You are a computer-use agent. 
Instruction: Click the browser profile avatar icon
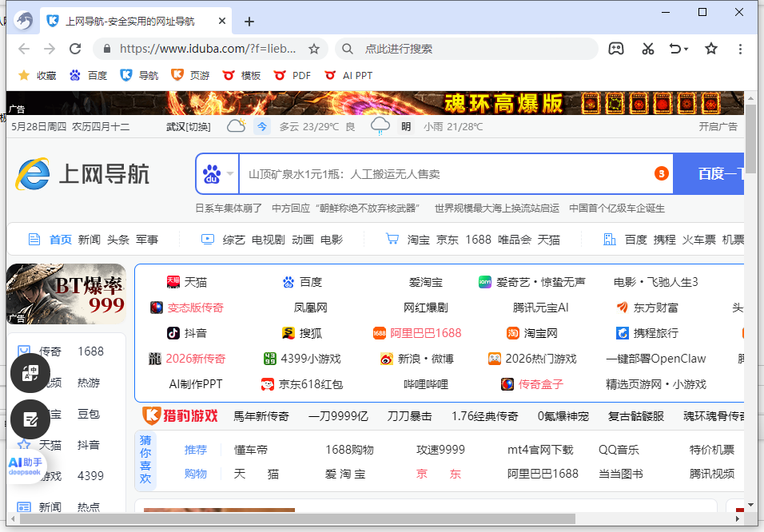(23, 21)
